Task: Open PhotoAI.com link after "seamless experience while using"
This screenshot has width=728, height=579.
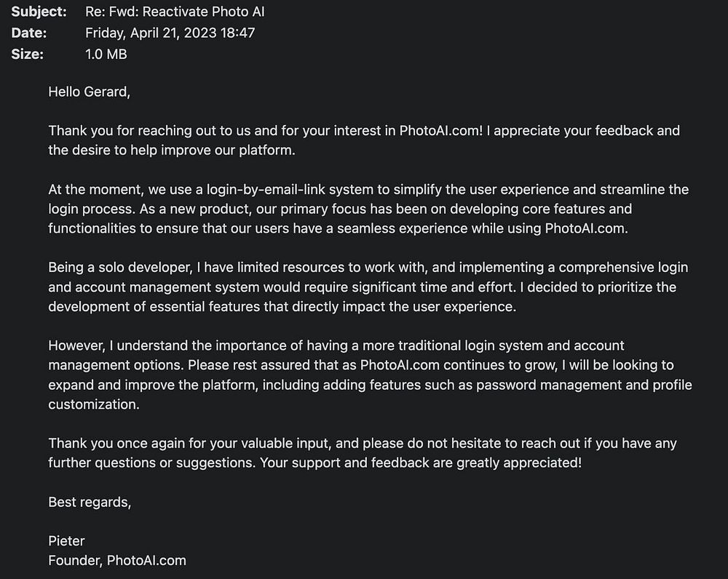Action: (x=585, y=228)
